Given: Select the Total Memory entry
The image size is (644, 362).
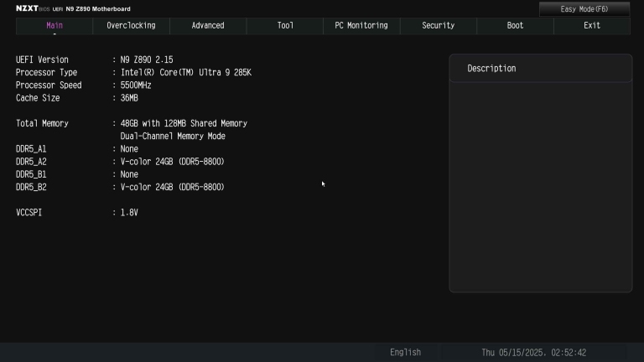Looking at the screenshot, I should coord(132,123).
